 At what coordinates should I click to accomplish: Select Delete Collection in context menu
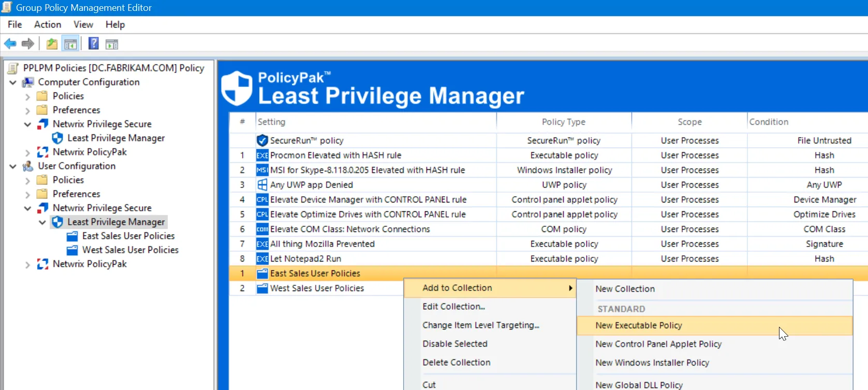tap(456, 363)
